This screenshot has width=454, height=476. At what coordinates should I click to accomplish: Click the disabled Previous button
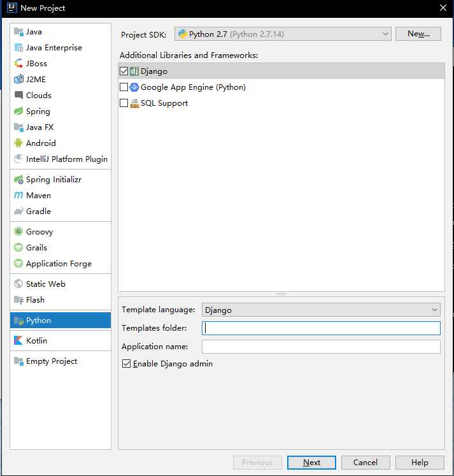[x=257, y=463]
